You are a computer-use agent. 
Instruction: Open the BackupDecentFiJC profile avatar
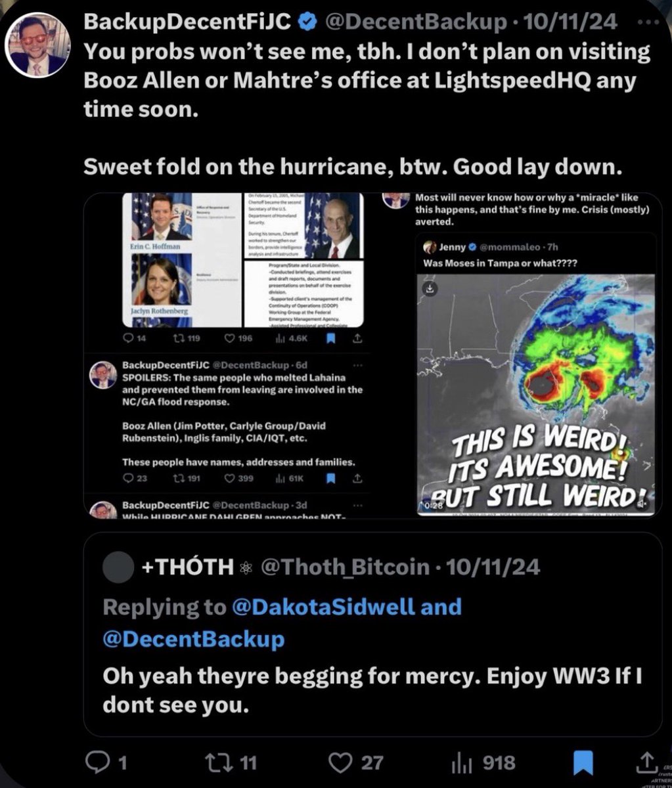[x=37, y=45]
